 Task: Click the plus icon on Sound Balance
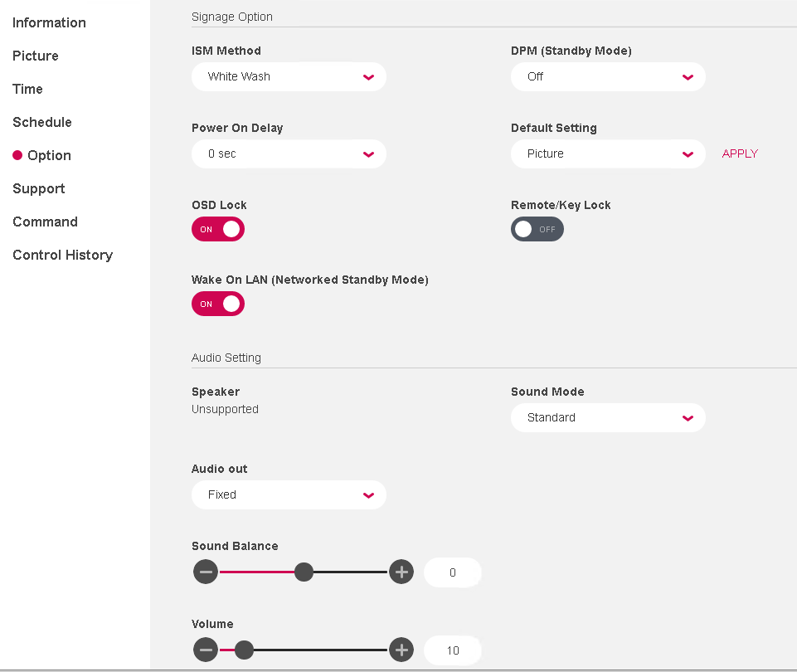401,572
